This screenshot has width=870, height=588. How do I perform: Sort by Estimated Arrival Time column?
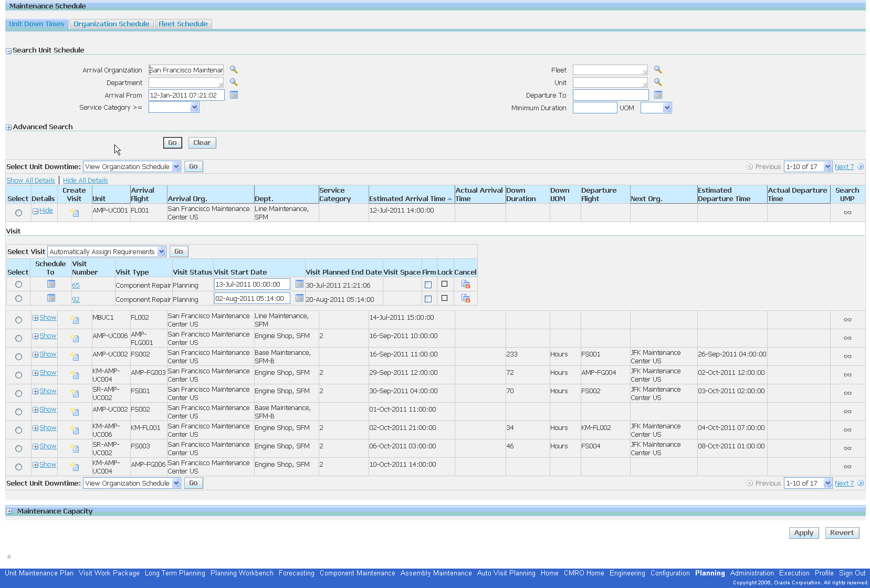[410, 198]
